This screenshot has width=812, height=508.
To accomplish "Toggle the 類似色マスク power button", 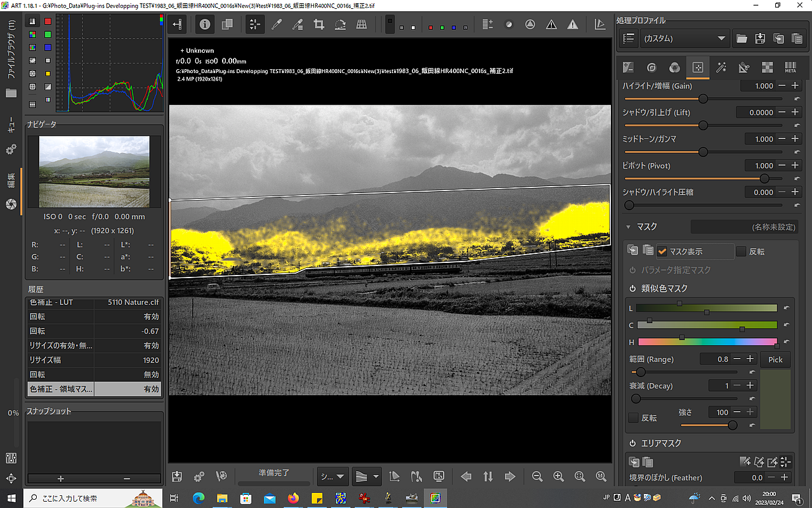I will [632, 288].
